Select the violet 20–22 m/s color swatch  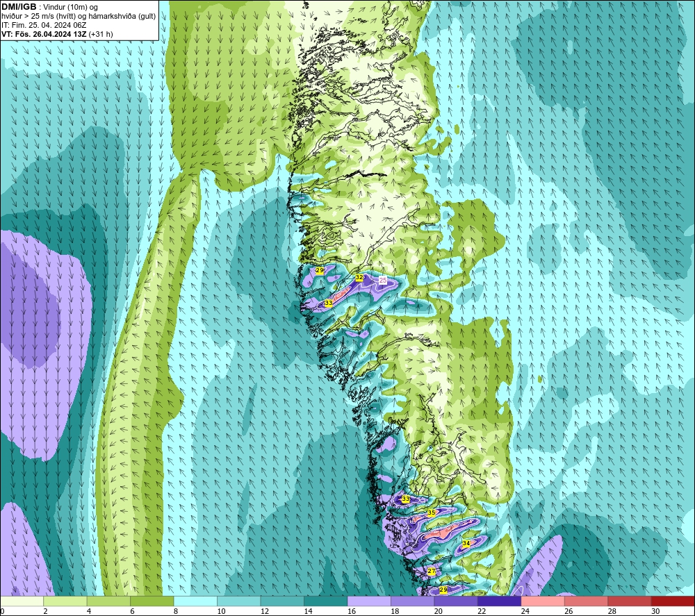pos(456,601)
